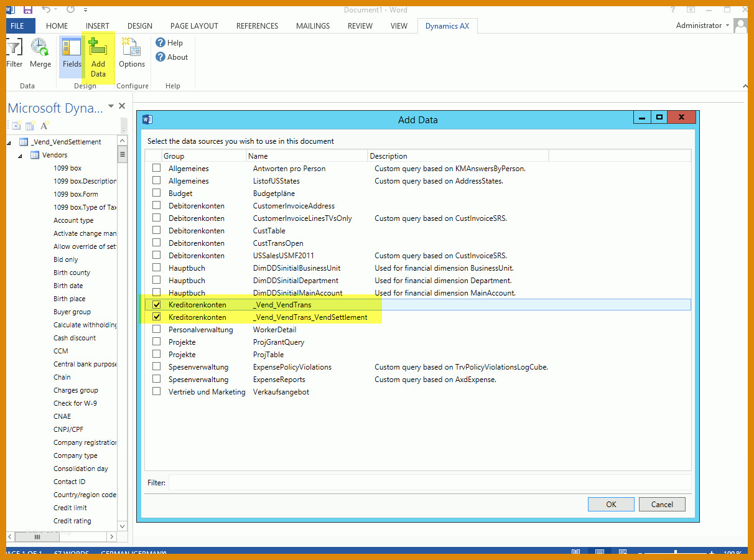Viewport: 754px width, 560px height.
Task: Save the document via Quick Access toolbar
Action: 28,9
